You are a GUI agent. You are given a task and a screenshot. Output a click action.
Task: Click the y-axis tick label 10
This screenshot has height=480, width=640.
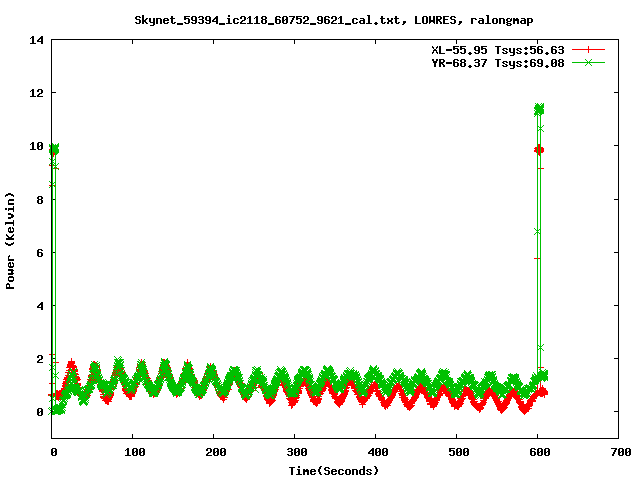(x=36, y=146)
